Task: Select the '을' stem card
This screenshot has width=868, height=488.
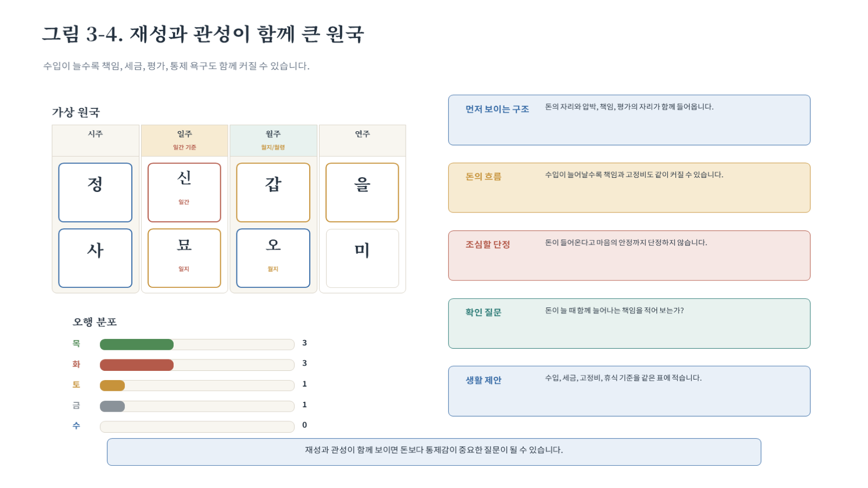Action: [x=362, y=192]
